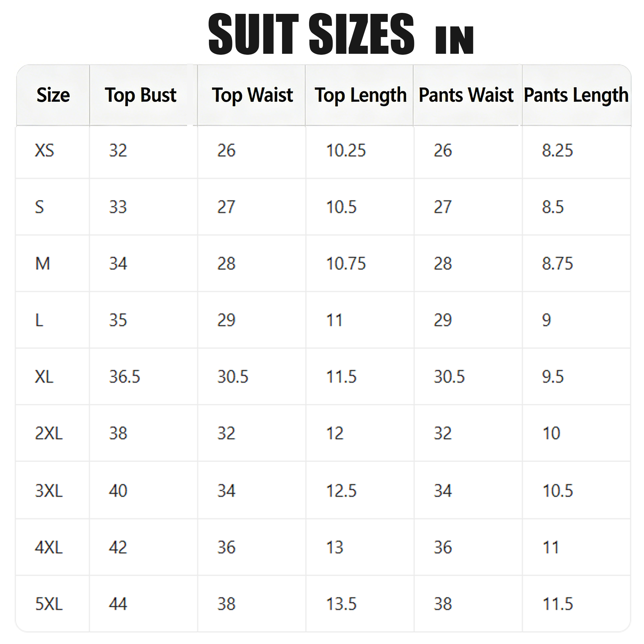Click the 36.5 bust value for XL
The image size is (644, 644).
[x=125, y=377]
